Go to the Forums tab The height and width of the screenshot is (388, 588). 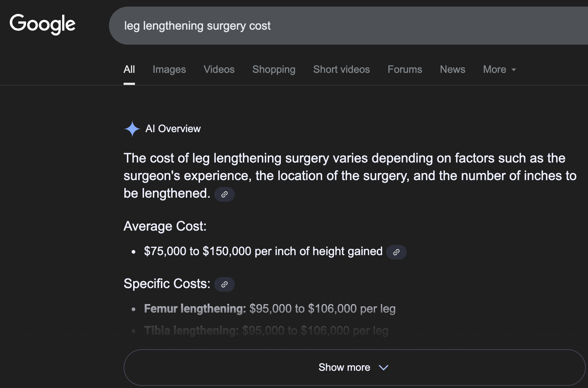(x=404, y=70)
